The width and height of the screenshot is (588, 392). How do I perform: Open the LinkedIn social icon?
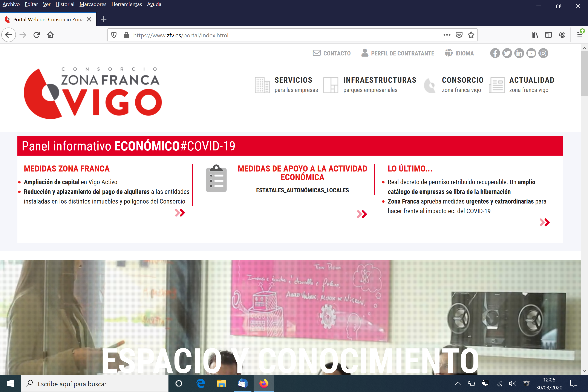pos(519,53)
